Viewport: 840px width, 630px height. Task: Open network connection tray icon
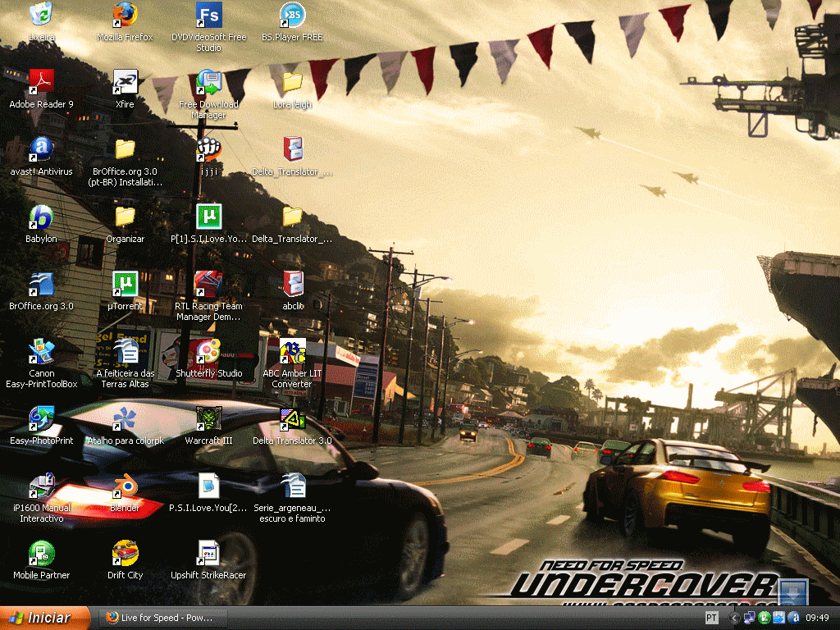click(749, 619)
